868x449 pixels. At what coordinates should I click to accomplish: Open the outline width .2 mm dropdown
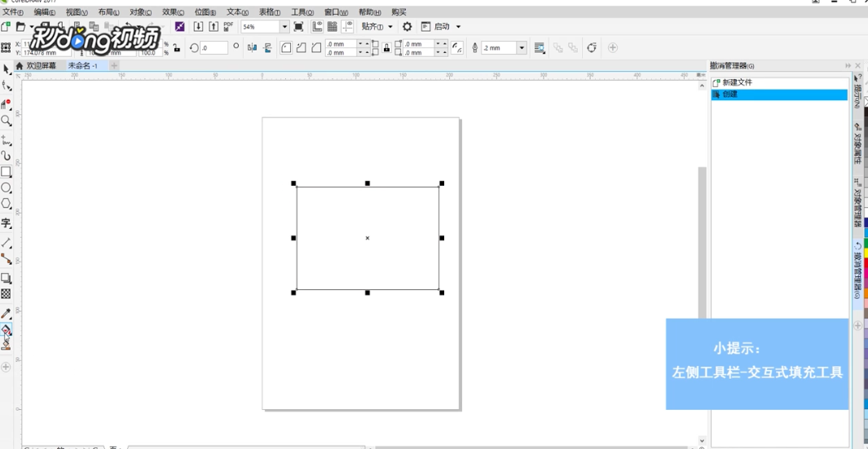[x=522, y=48]
